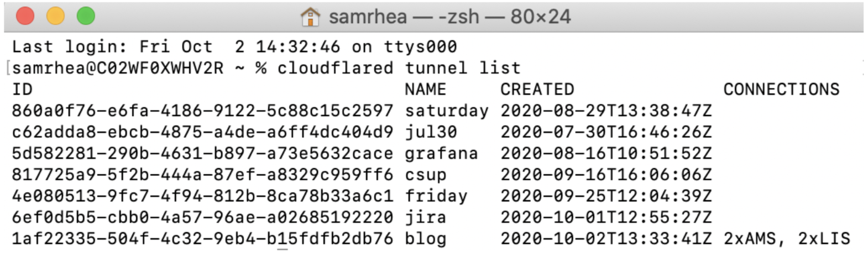Click the CREATED column header
The image size is (868, 272).
537,90
